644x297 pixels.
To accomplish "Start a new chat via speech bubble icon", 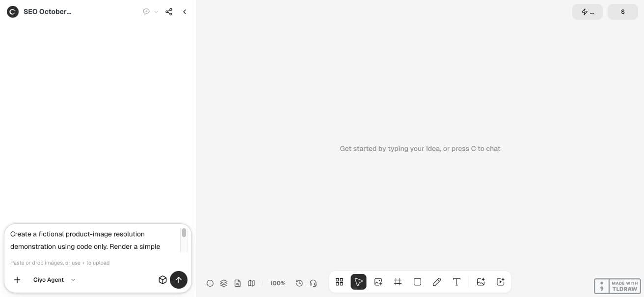I will pos(146,12).
